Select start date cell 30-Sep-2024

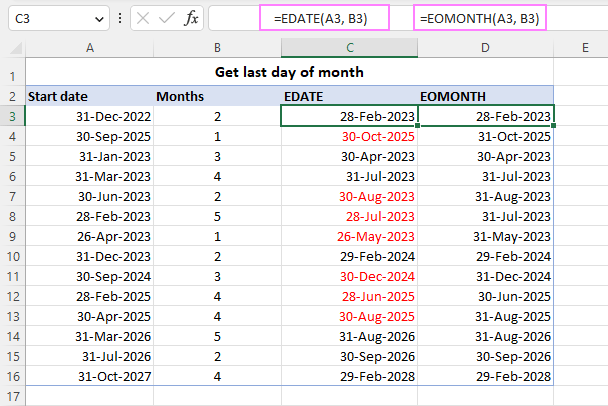click(90, 276)
